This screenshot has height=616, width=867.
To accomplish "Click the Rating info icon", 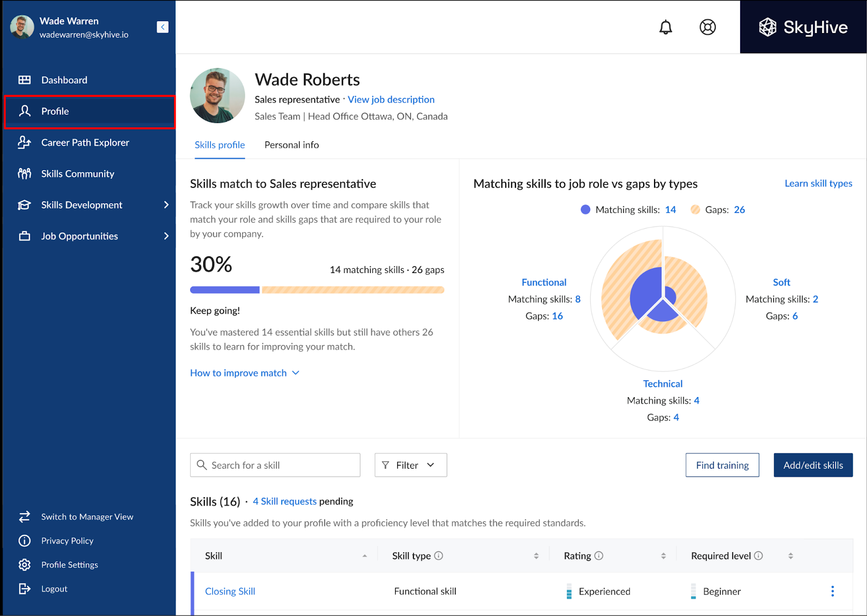I will click(599, 556).
